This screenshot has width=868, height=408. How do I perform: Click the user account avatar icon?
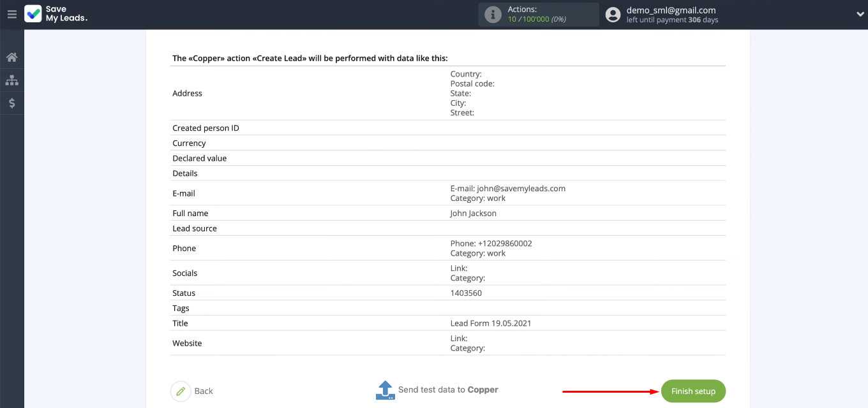pyautogui.click(x=613, y=15)
